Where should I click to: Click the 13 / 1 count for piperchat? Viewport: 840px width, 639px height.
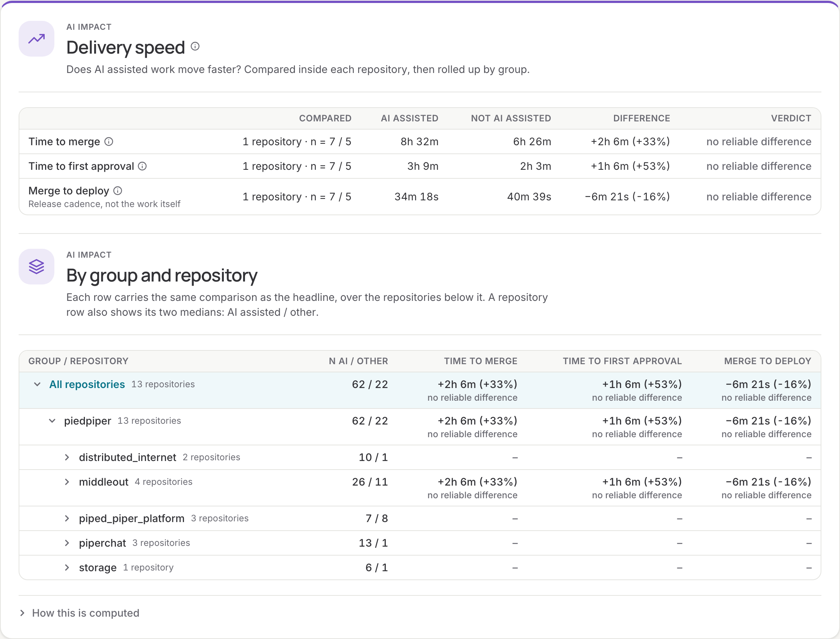tap(373, 543)
